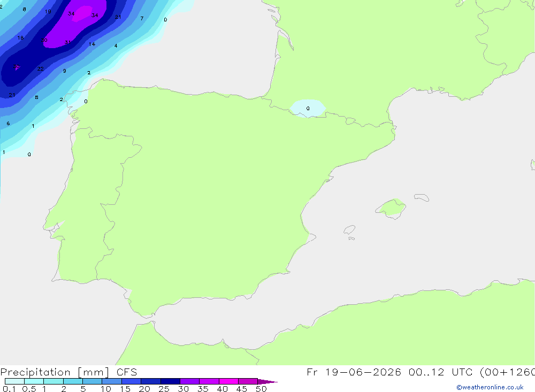Image resolution: width=535 pixels, height=392 pixels.
Task: Click the legend tick label '50'
Action: [x=262, y=389]
